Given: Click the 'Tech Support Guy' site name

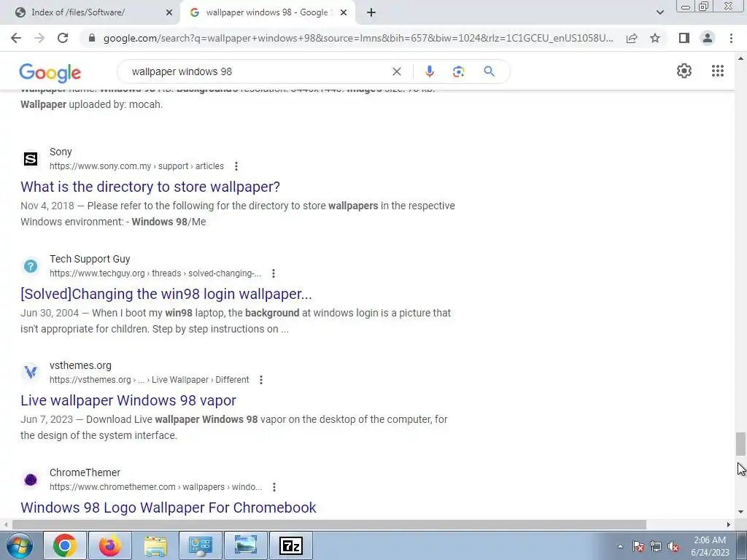Looking at the screenshot, I should [x=90, y=259].
